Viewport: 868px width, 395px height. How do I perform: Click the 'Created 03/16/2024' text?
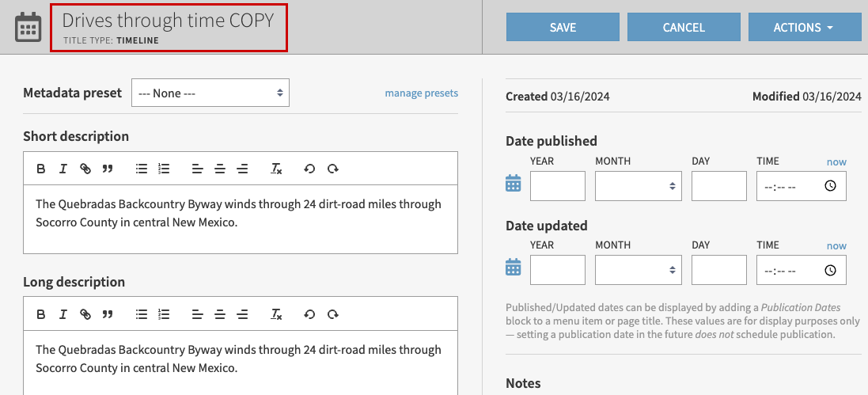tap(558, 97)
